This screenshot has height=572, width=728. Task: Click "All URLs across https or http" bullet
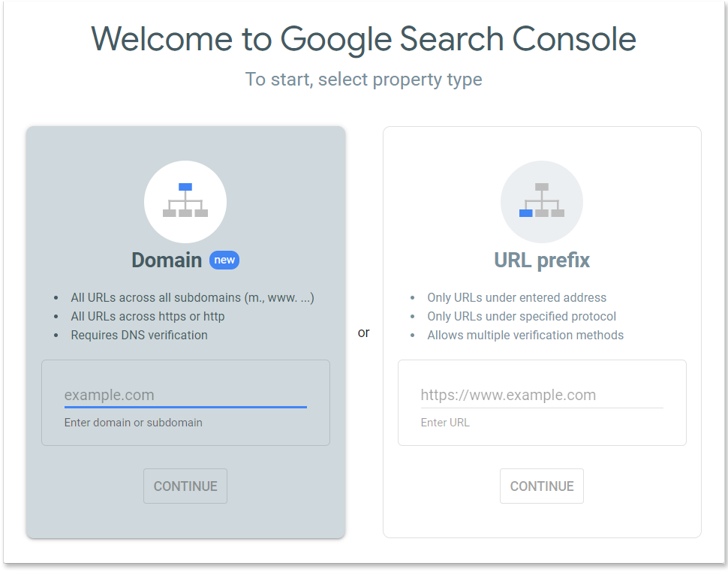(x=148, y=316)
